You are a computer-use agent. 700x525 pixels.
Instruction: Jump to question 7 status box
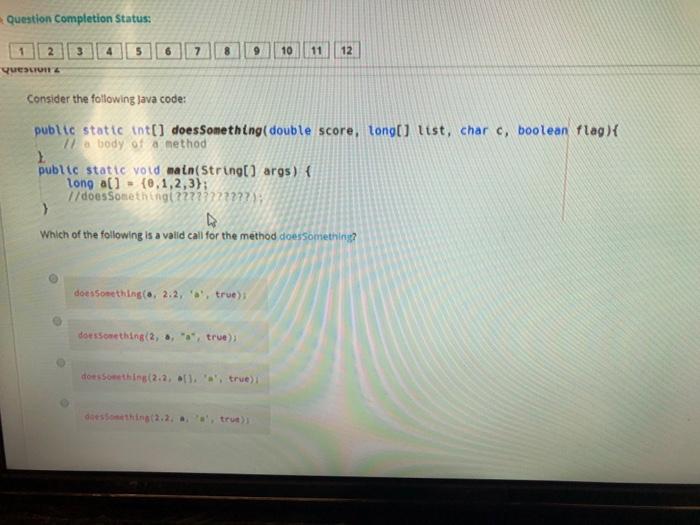[x=197, y=51]
